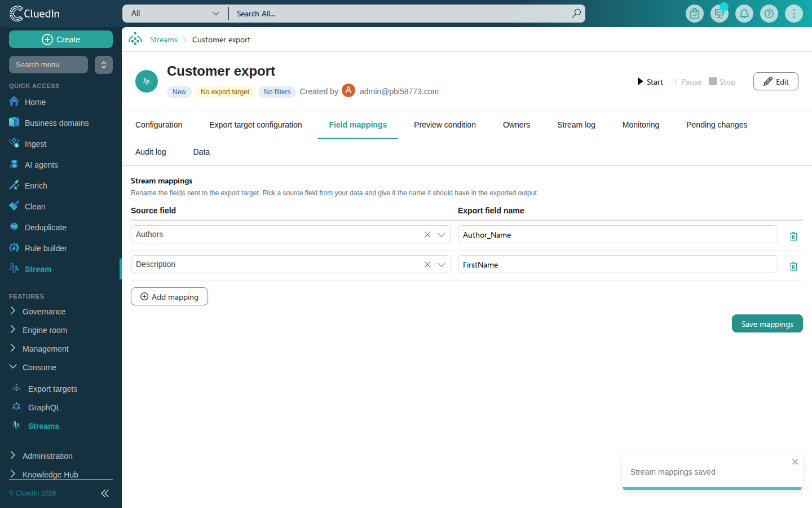This screenshot has width=812, height=508.
Task: Stop the stream
Action: (722, 82)
